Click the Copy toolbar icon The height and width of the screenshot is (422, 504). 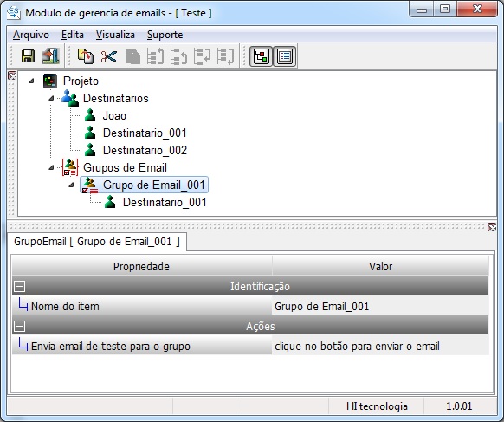(86, 56)
